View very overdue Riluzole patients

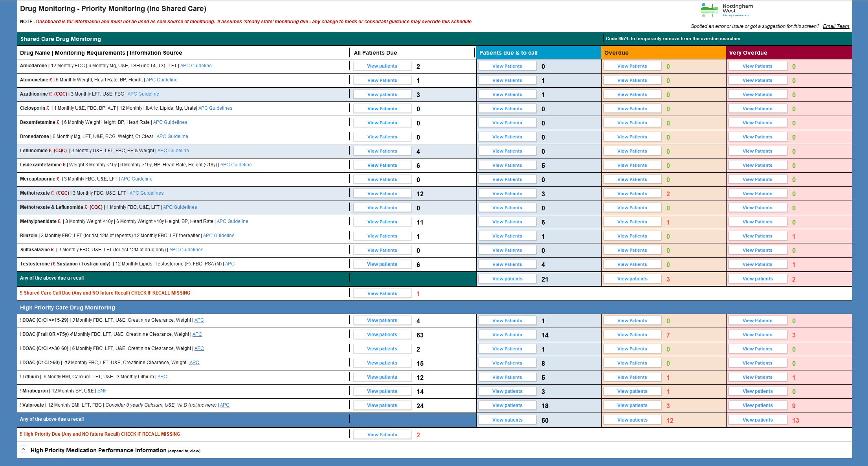(757, 236)
